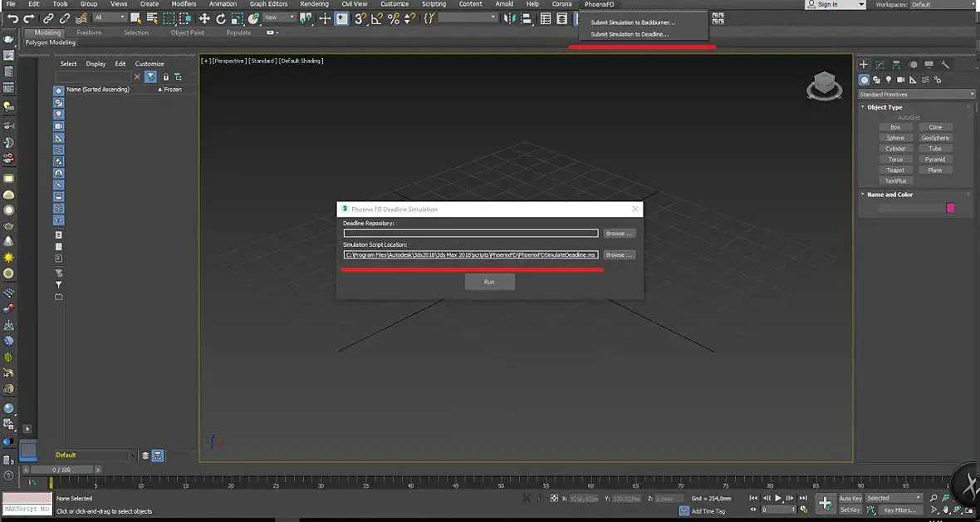Image resolution: width=980 pixels, height=522 pixels.
Task: Click the Mirror tool icon
Action: [510, 19]
